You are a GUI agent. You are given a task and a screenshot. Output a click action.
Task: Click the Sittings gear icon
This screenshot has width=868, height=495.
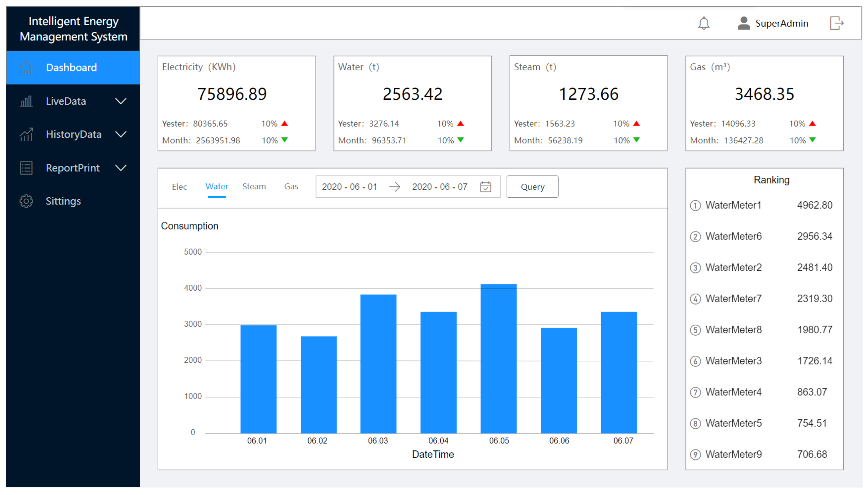[26, 201]
